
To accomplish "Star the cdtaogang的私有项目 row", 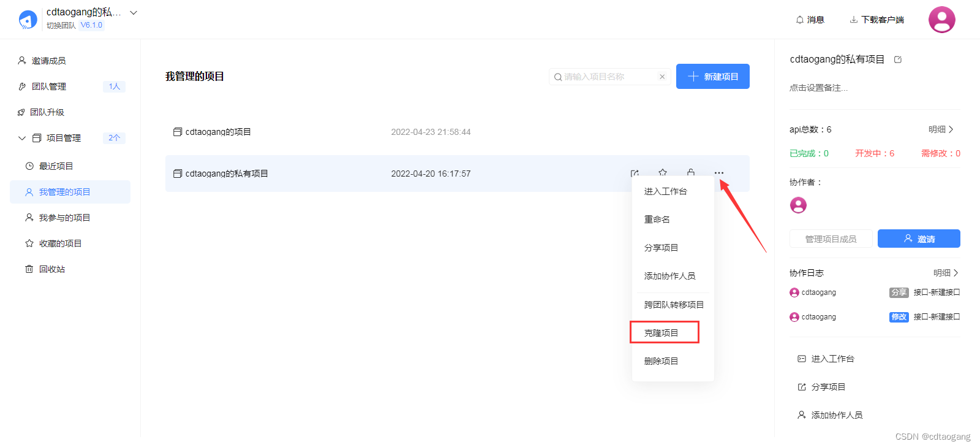I will 663,173.
